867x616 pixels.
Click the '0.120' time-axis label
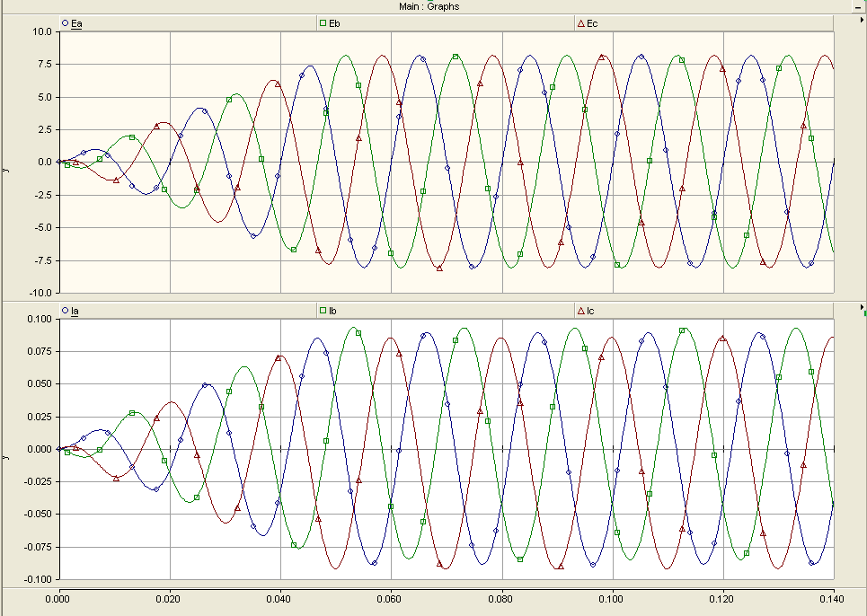pos(722,600)
